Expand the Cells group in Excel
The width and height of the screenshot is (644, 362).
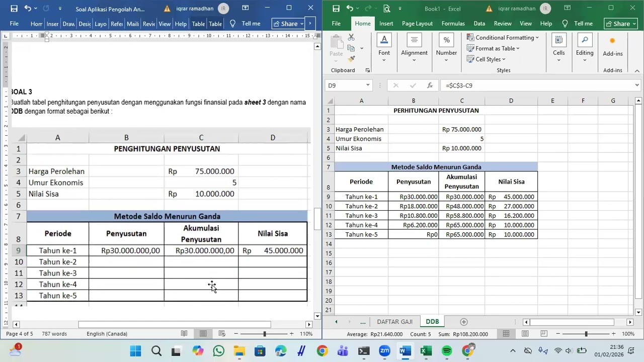point(559,48)
